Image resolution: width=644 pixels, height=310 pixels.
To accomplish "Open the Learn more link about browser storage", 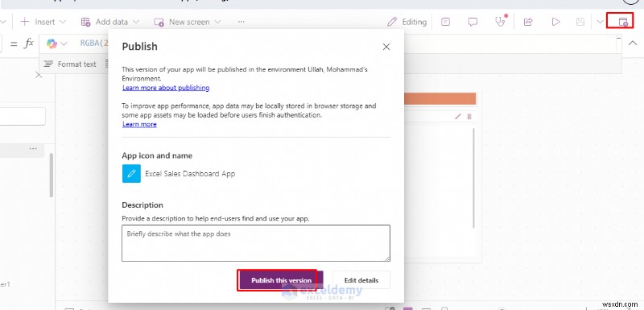I will (x=139, y=124).
